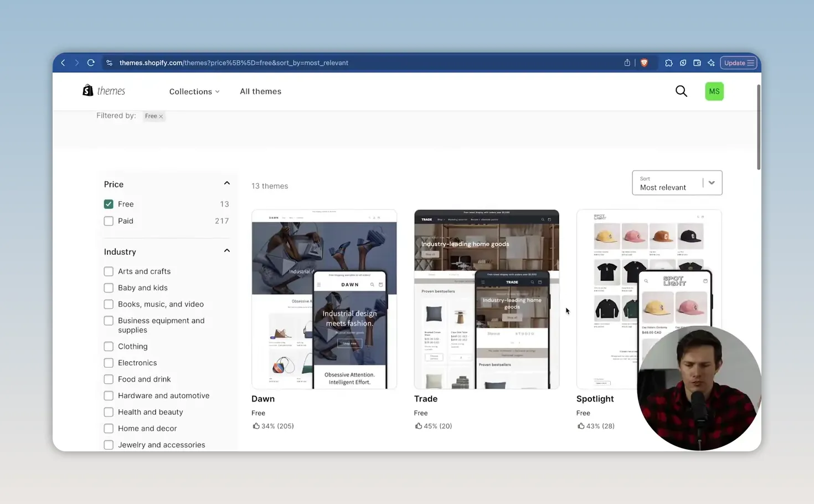
Task: Go forward with the browser forward arrow
Action: tap(77, 63)
